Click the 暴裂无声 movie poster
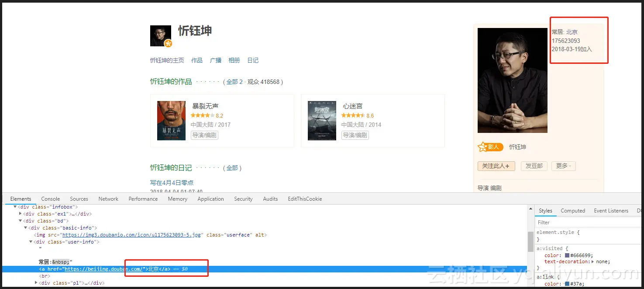Viewport: 644px width, 289px height. coord(171,120)
